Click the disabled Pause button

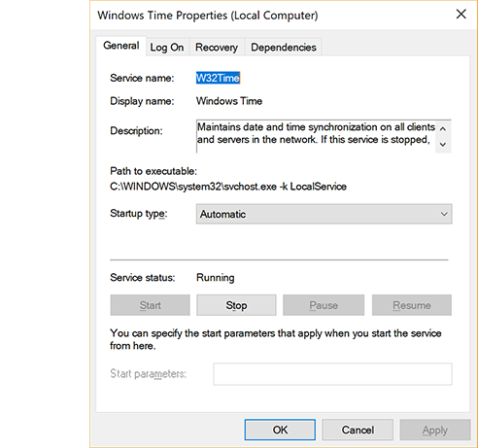[x=324, y=305]
